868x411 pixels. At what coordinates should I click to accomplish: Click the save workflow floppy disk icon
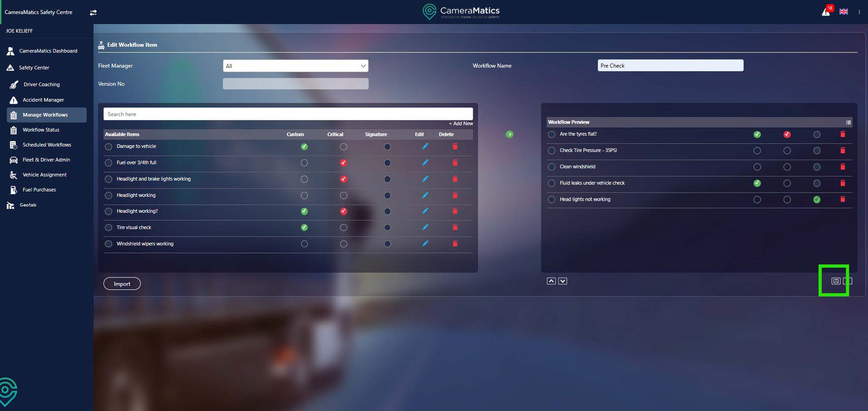coord(835,281)
